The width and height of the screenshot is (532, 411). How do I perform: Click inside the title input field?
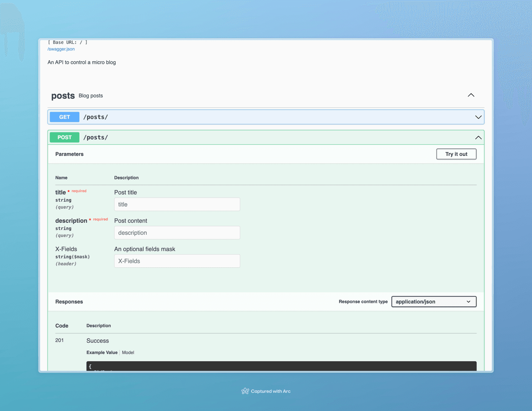click(x=177, y=204)
